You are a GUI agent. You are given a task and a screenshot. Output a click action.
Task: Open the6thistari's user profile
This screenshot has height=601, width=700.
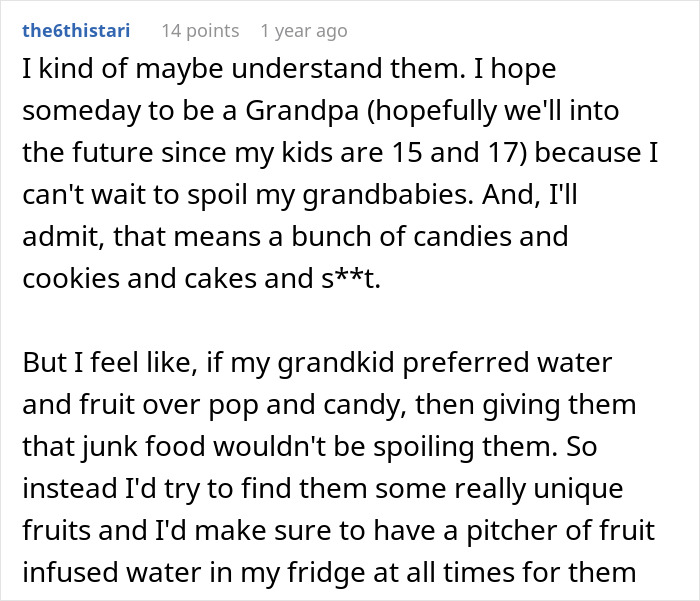pos(76,31)
